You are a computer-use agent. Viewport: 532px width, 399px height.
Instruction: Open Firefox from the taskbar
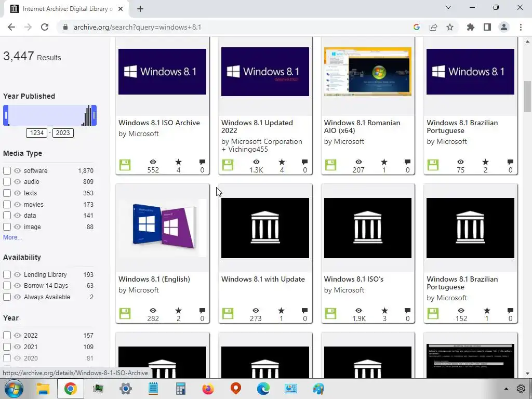[x=208, y=389]
